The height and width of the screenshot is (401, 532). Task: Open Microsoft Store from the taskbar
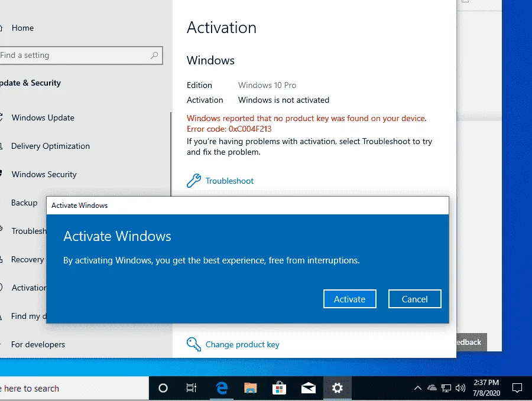click(279, 388)
